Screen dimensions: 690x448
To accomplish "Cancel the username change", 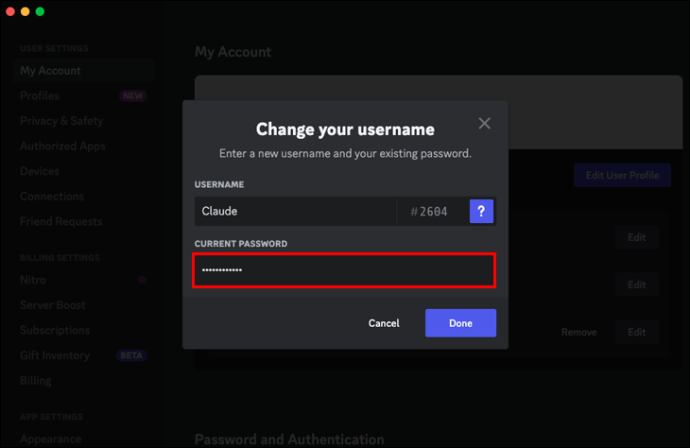I will coord(384,323).
